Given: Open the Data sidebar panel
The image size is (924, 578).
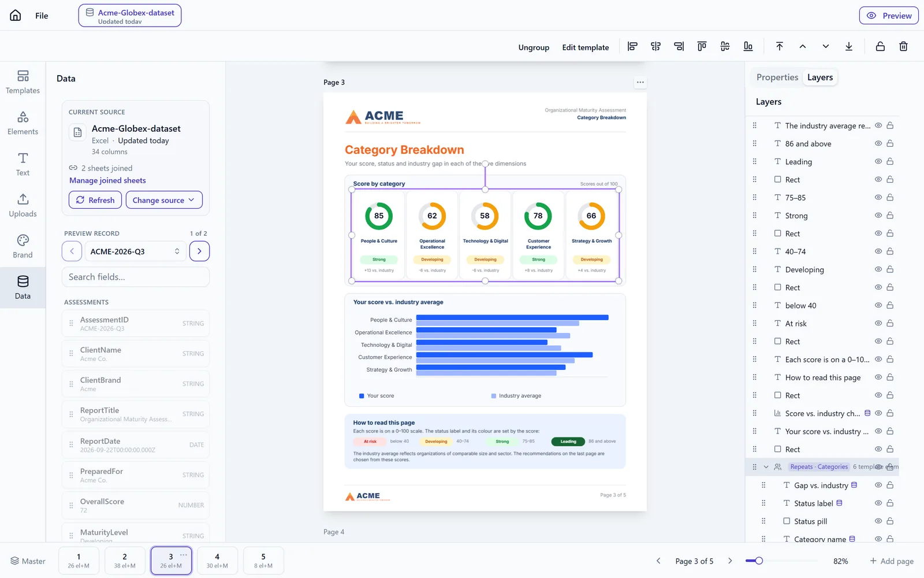Looking at the screenshot, I should click(23, 288).
